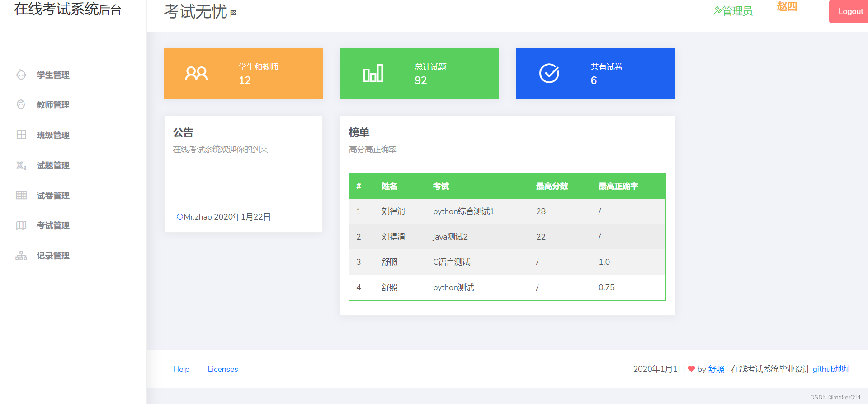
Task: Click Mr.zhao 2020年1月22日 announcement signature
Action: click(x=227, y=217)
